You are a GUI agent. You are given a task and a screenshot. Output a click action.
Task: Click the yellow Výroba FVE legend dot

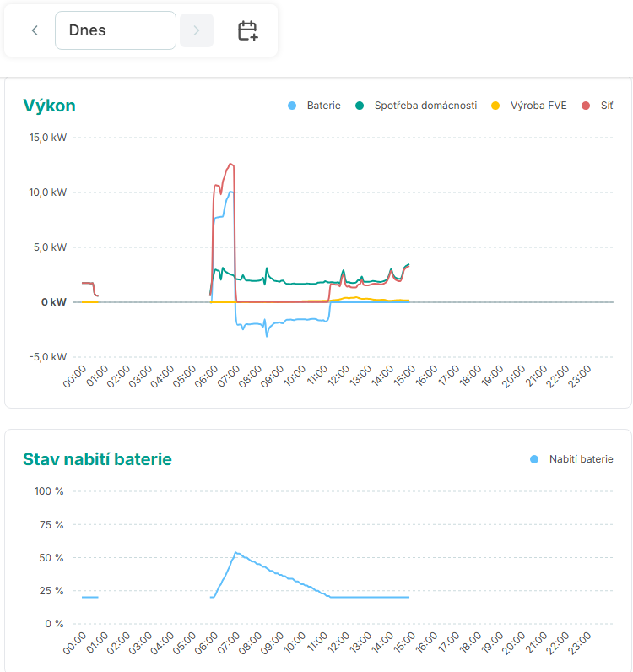[x=495, y=106]
